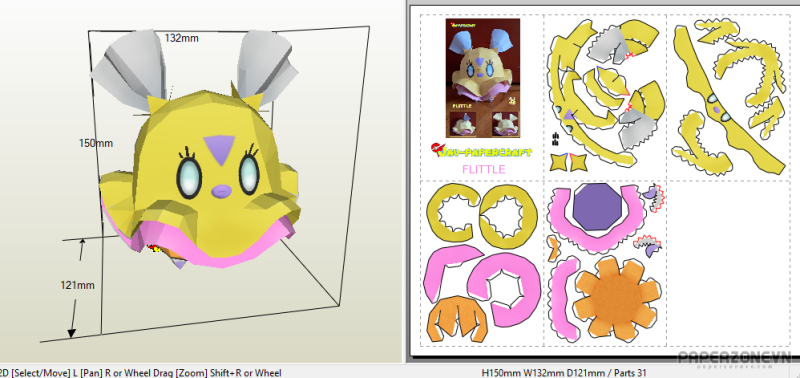Click the 121mm depth dimension label
Viewport: 800px width, 378px height.
[78, 285]
